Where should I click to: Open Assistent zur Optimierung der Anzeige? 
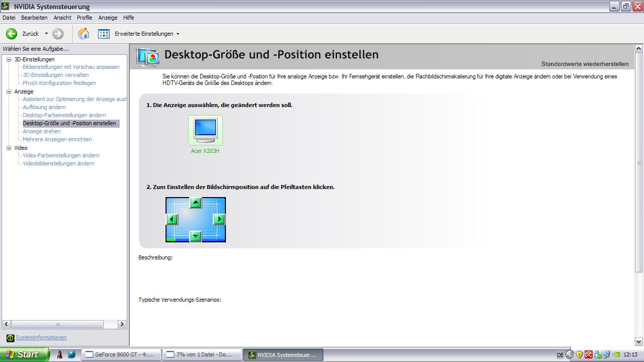(74, 99)
